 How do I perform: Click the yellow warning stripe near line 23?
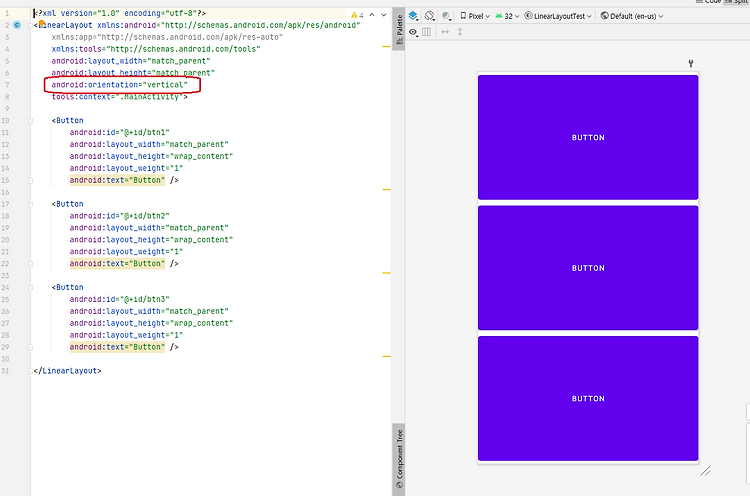pos(386,273)
